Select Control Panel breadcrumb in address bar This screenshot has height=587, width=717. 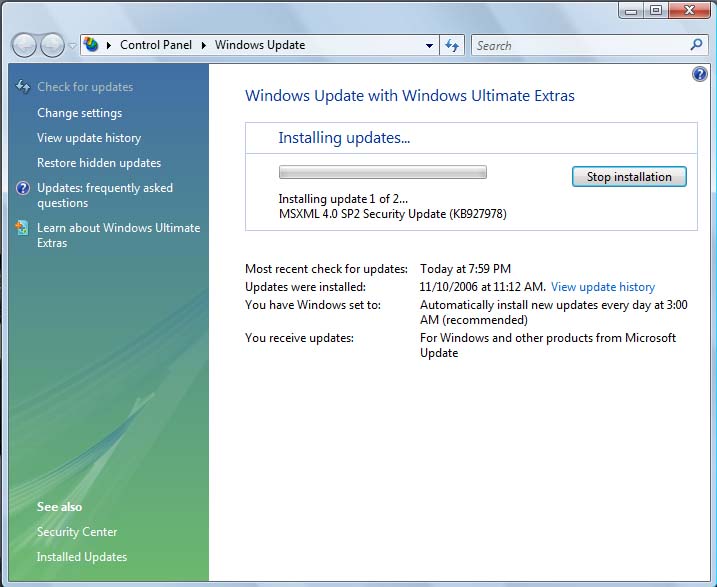[155, 45]
